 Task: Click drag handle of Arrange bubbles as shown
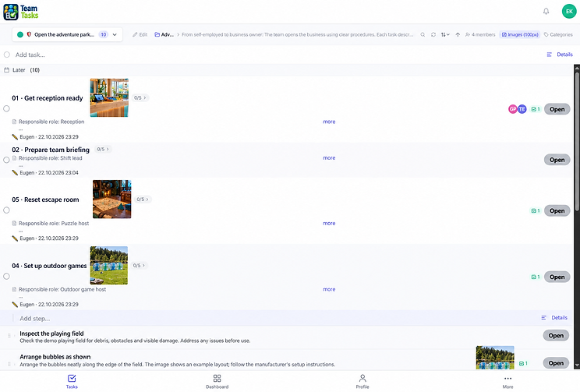9,364
